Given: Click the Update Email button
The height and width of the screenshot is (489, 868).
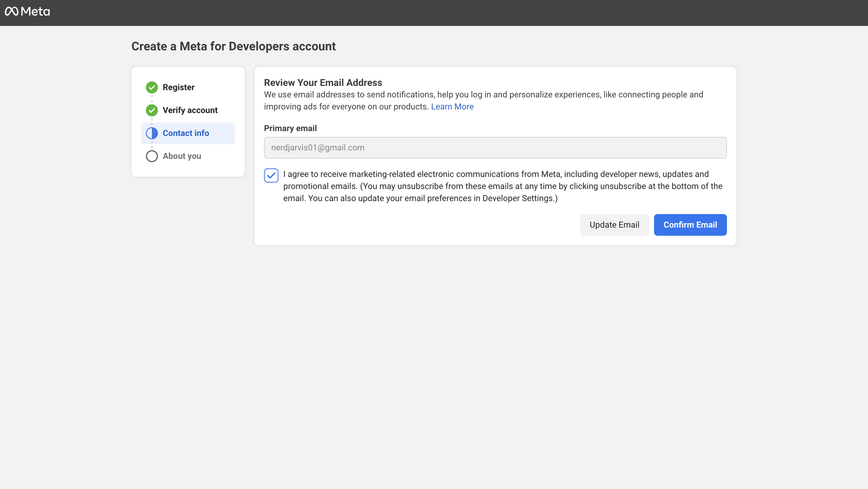Looking at the screenshot, I should point(614,225).
